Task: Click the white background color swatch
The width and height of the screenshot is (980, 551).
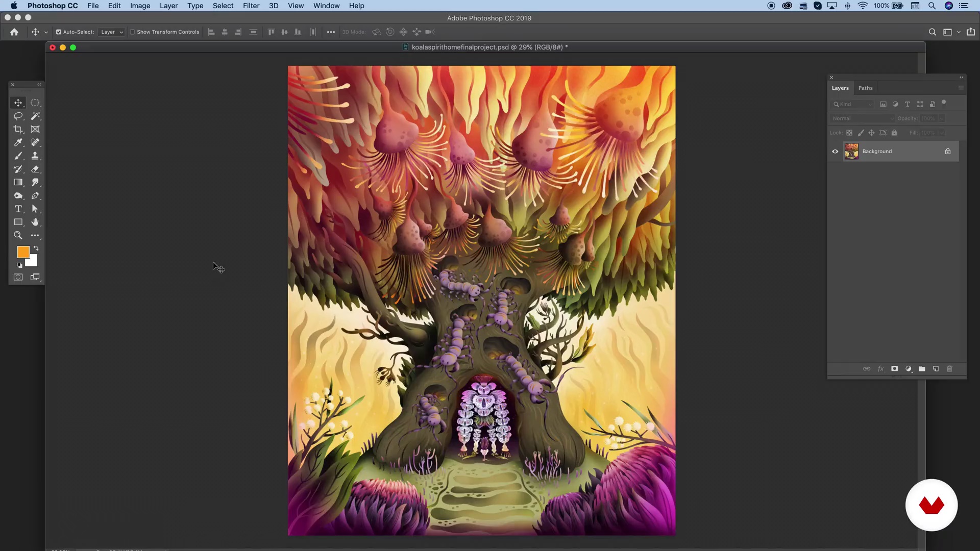Action: click(33, 262)
